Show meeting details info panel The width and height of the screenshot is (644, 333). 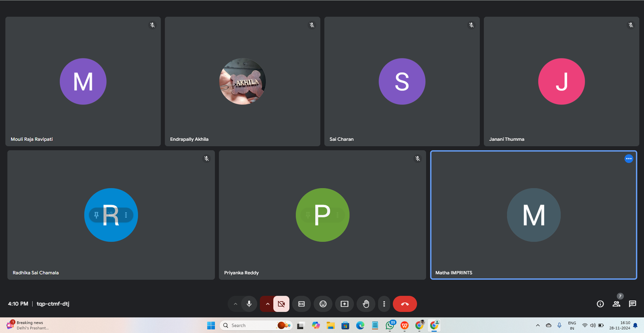[x=600, y=304]
